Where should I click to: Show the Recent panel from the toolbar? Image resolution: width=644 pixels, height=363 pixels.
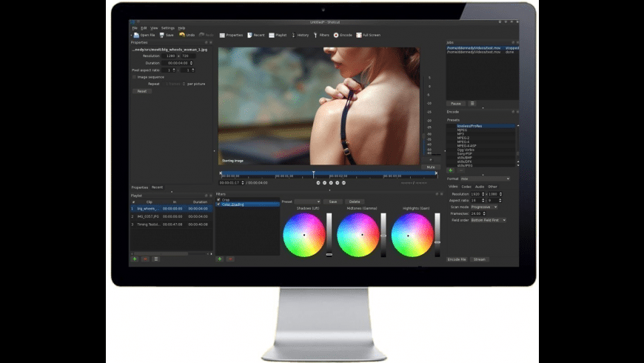click(256, 36)
